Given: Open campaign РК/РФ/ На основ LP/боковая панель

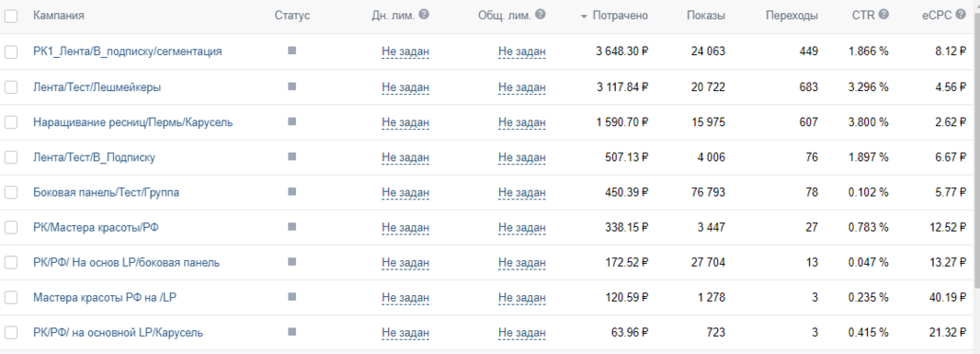Looking at the screenshot, I should (126, 263).
